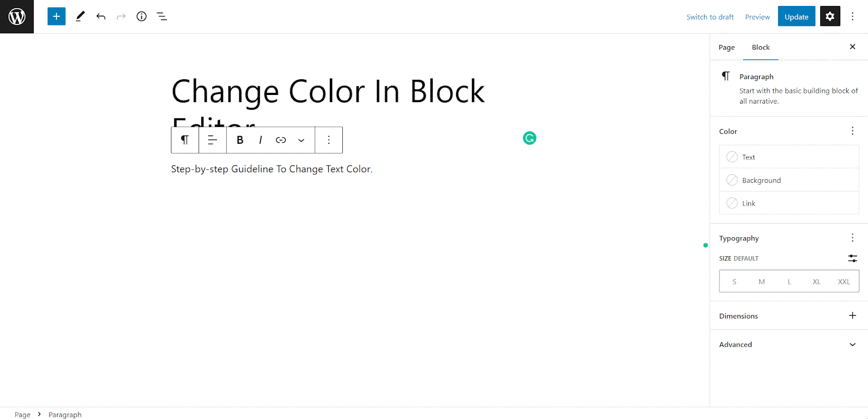The width and height of the screenshot is (868, 419).
Task: Apply italic formatting to the paragraph
Action: point(260,139)
